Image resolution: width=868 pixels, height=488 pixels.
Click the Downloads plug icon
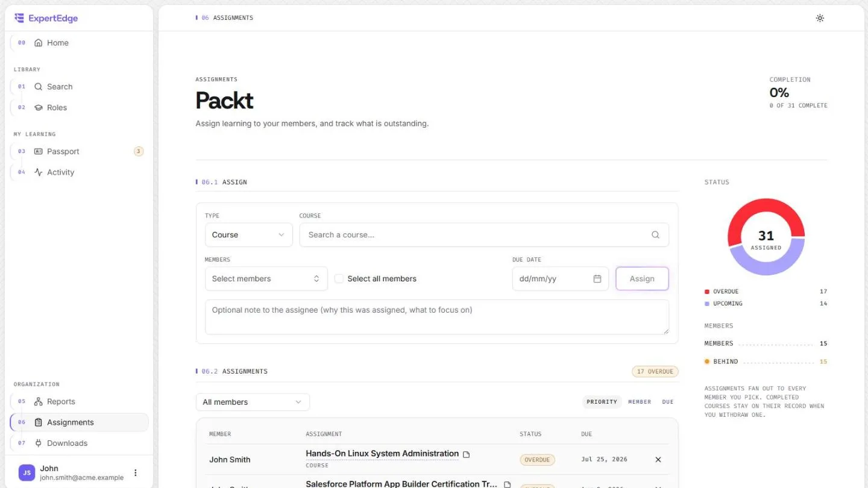pyautogui.click(x=39, y=443)
